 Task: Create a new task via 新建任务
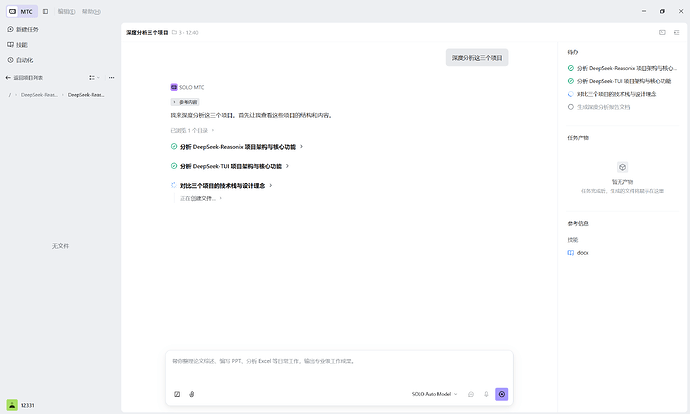pos(23,29)
